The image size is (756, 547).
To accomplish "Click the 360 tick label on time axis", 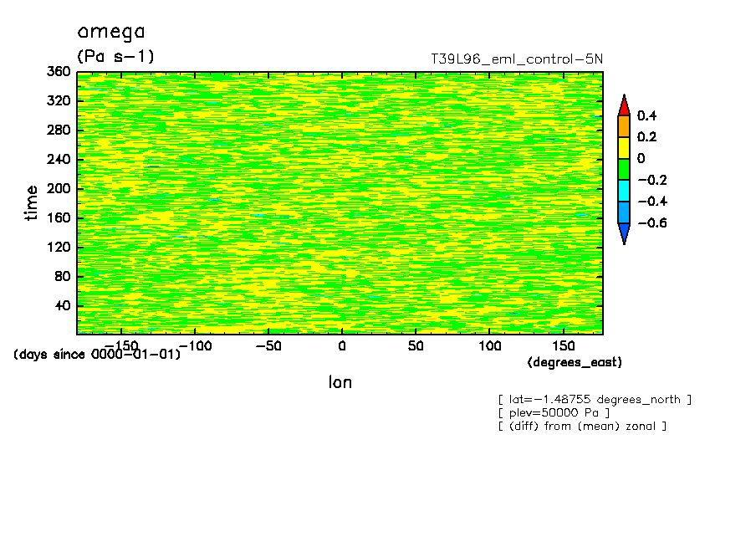I will tap(59, 71).
